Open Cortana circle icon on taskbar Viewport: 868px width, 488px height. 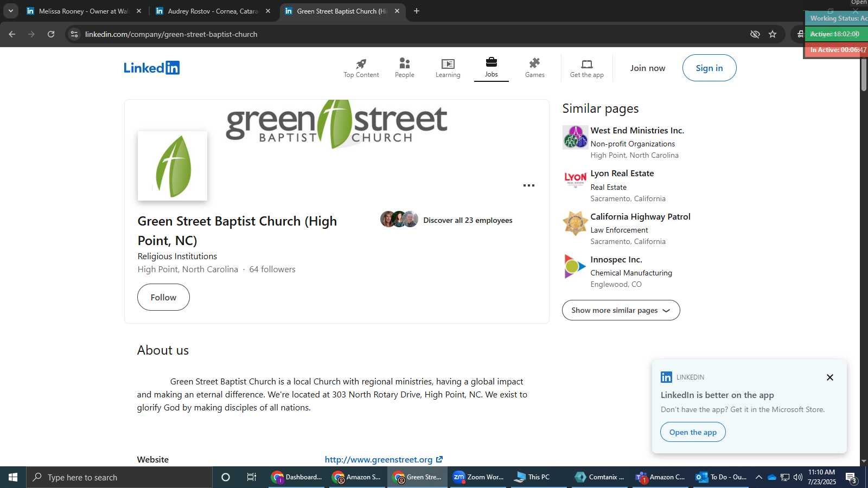click(226, 477)
